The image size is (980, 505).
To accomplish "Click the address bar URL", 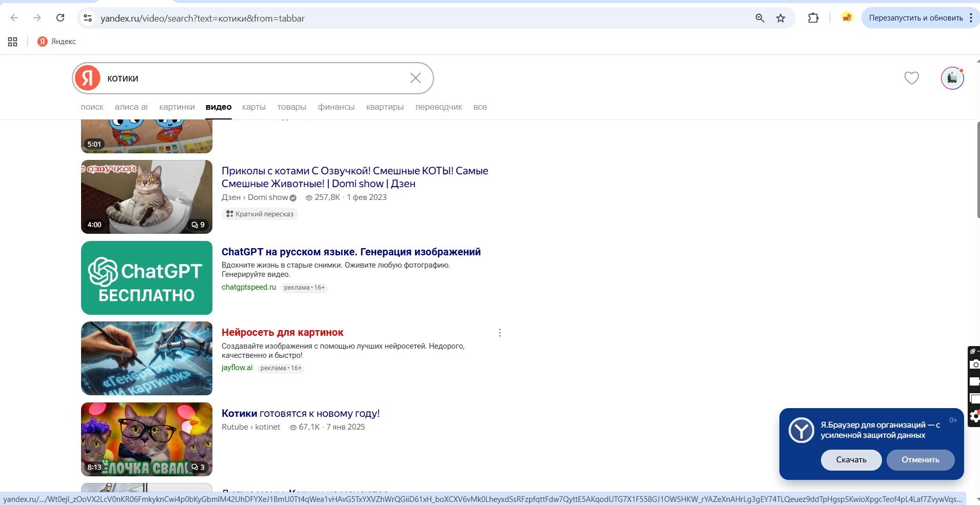I will (203, 18).
